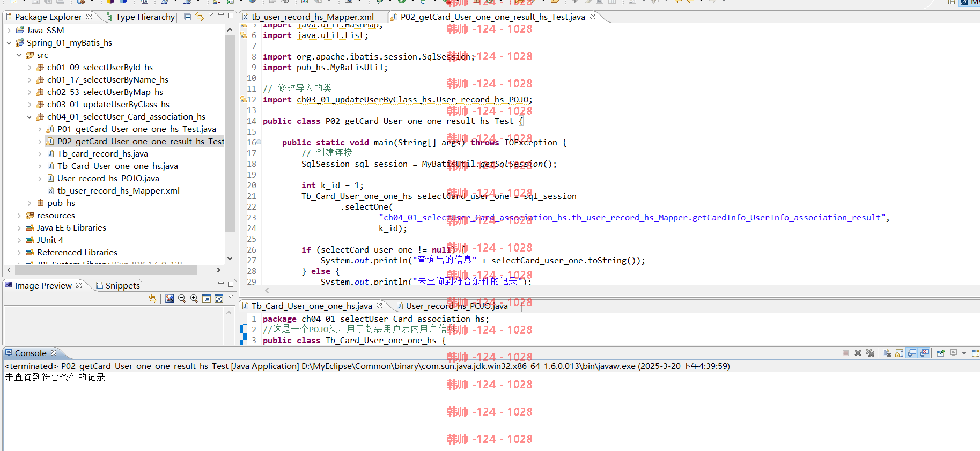Image resolution: width=980 pixels, height=451 pixels.
Task: Collapse main method fold on line 16
Action: coord(259,142)
